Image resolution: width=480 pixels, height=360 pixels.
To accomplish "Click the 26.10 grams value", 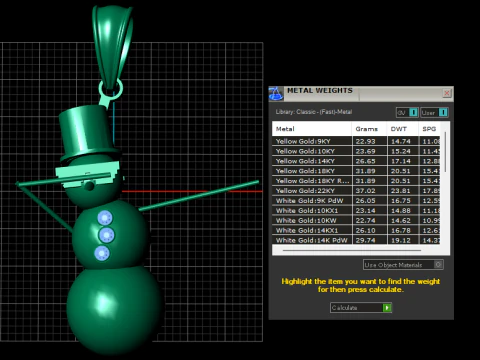I will pos(365,230).
